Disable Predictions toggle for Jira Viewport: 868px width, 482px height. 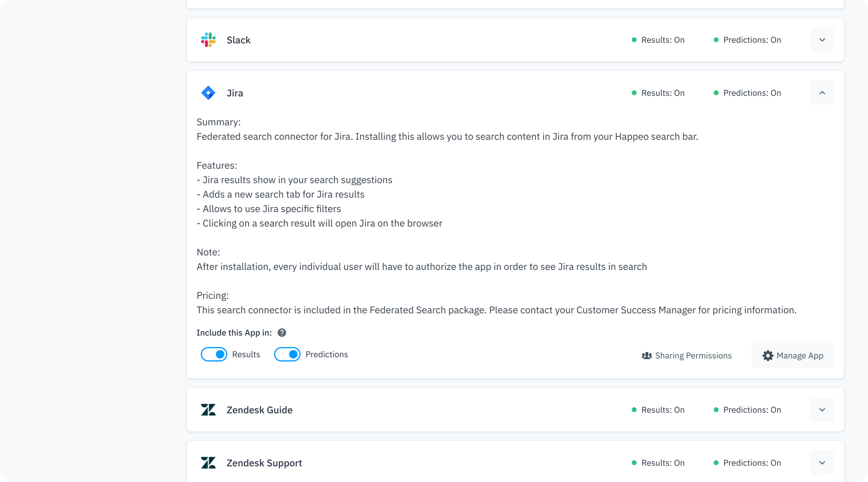[287, 354]
